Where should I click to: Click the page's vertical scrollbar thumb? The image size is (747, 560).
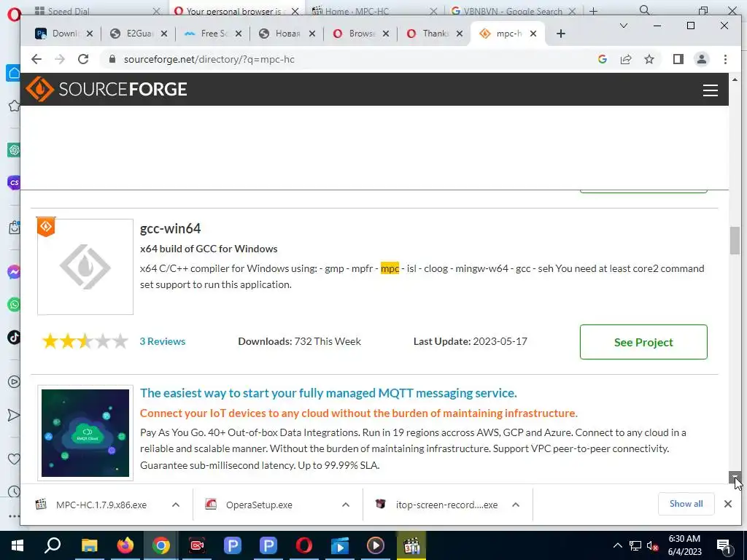734,241
